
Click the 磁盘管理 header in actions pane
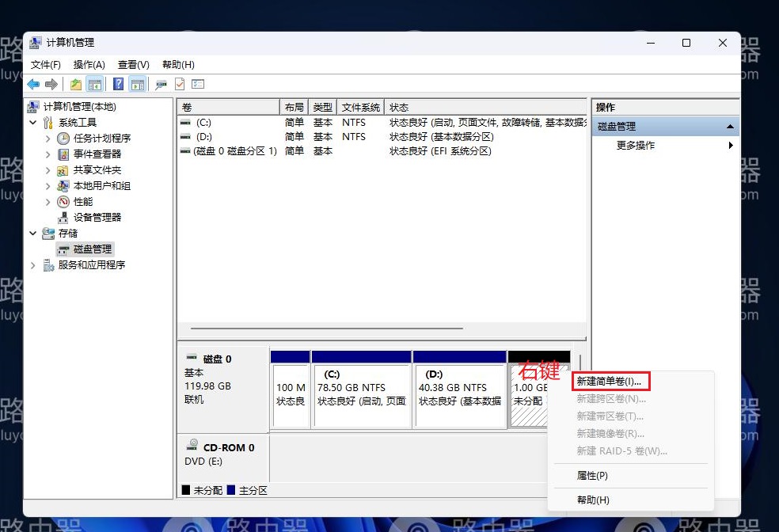665,127
